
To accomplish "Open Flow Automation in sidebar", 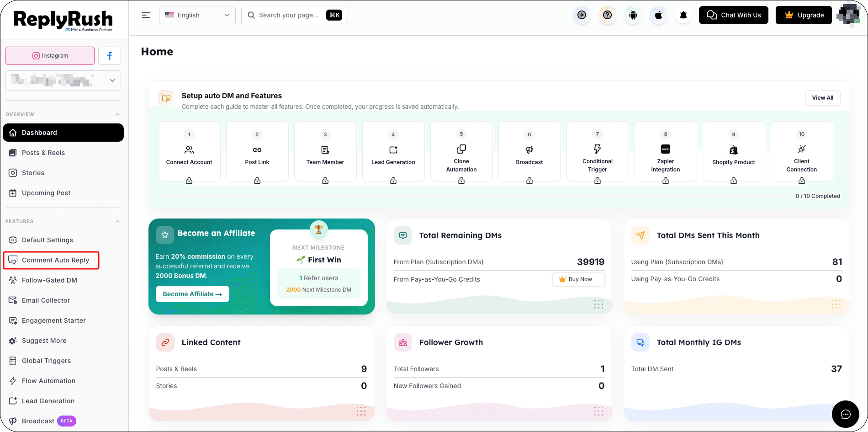I will (64, 381).
